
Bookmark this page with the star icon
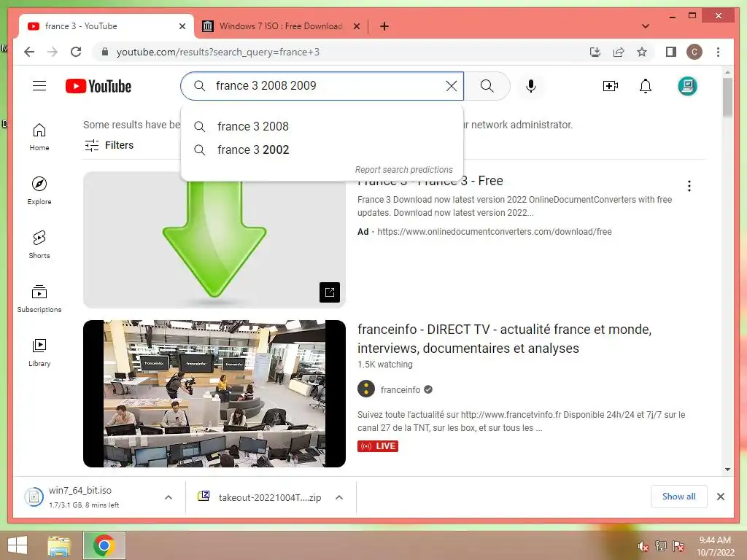pyautogui.click(x=642, y=52)
